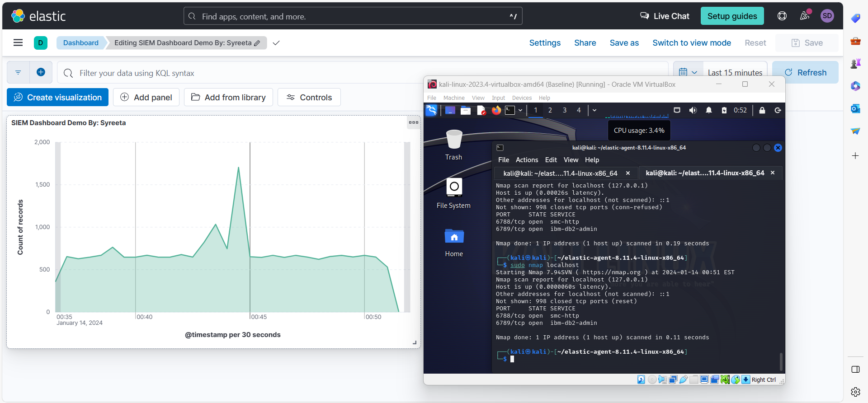Open VirtualBox Devices menu

522,98
